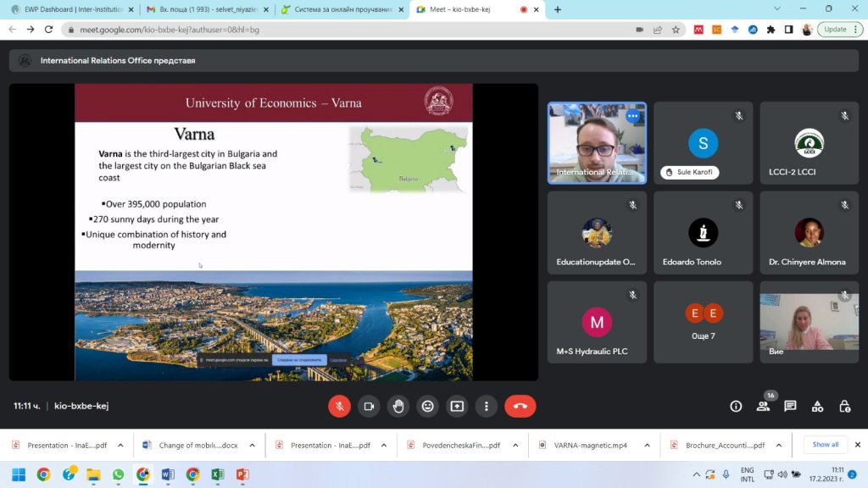Reload the Meet page
Viewport: 868px width, 488px height.
48,30
